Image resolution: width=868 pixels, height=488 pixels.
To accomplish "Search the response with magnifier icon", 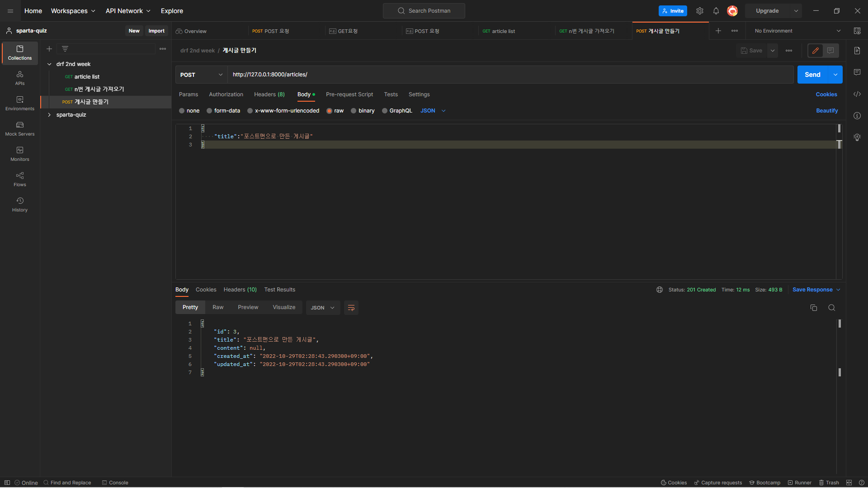I will click(831, 308).
